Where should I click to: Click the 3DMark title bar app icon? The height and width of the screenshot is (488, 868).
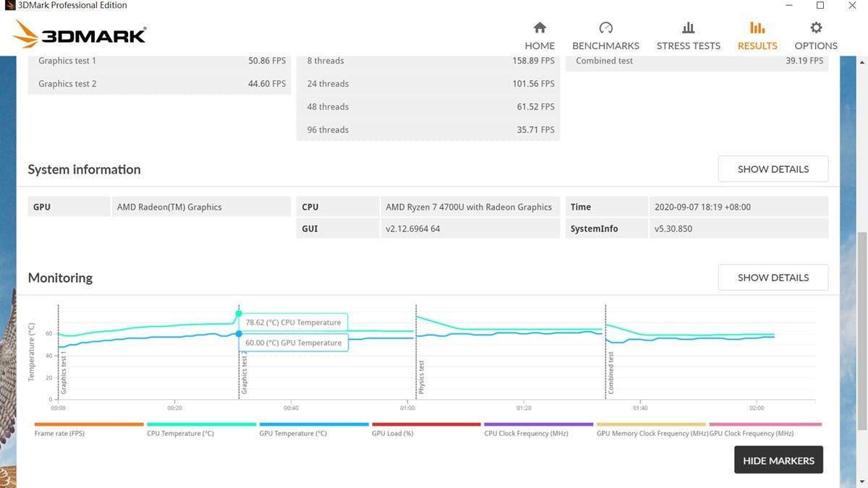tap(9, 6)
